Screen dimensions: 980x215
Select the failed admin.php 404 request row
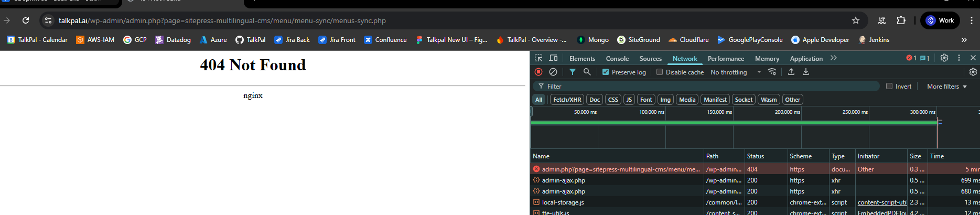tap(755, 169)
